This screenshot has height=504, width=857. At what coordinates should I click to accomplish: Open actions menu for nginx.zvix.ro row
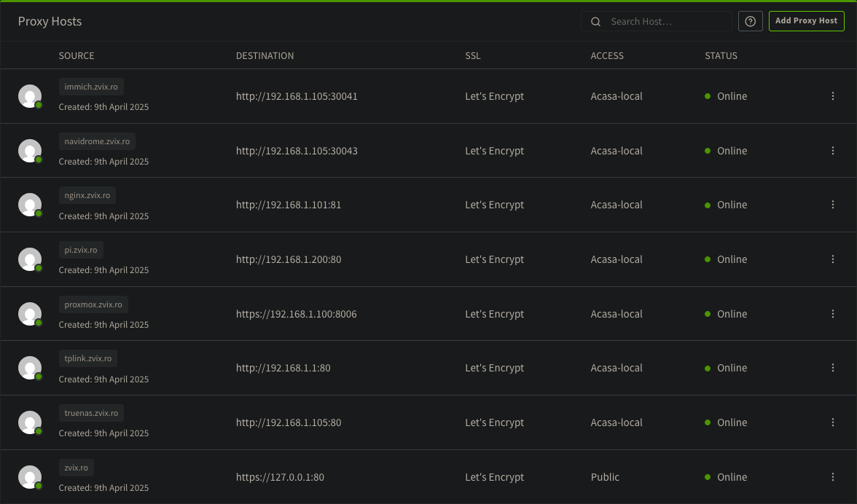[832, 205]
